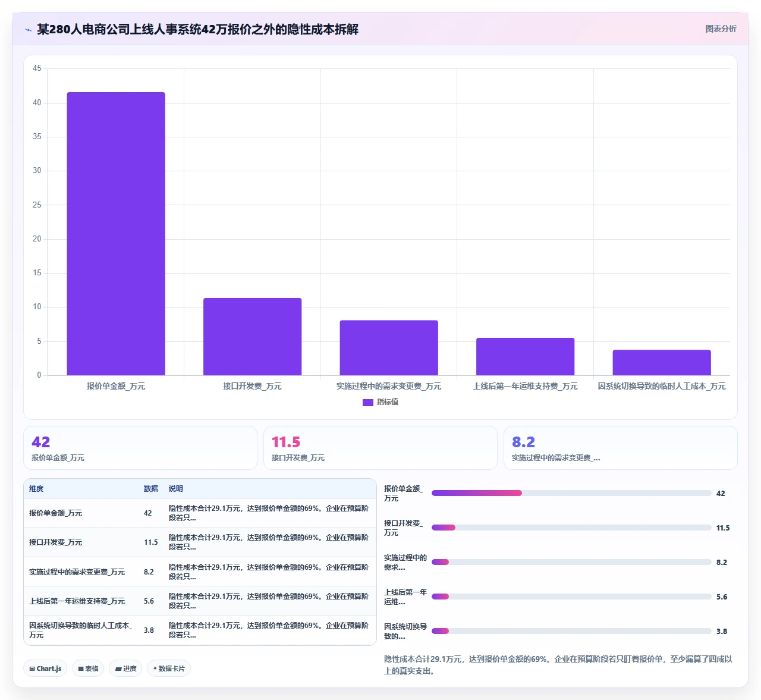Click the 进度 tag

[x=125, y=668]
